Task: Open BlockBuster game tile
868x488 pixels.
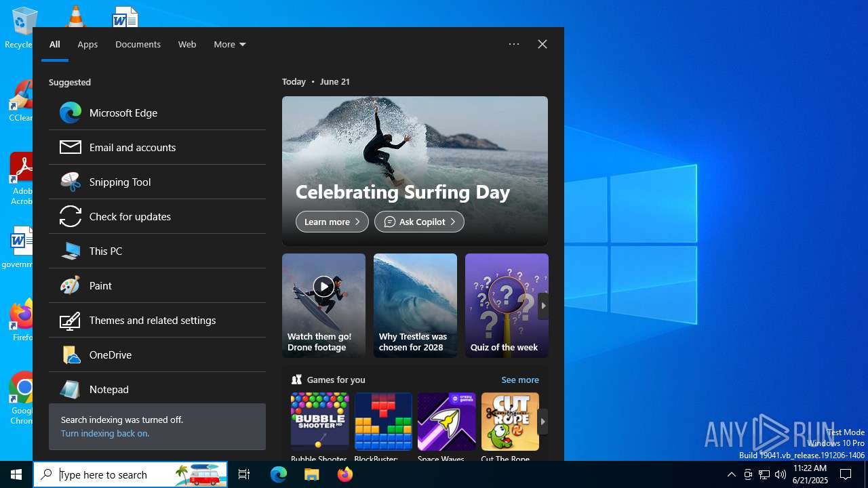Action: click(x=383, y=427)
